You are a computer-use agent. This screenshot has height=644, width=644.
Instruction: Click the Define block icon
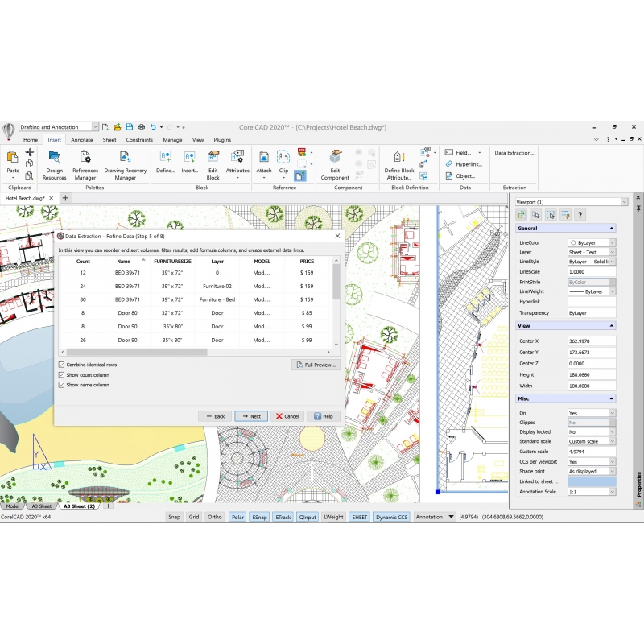tap(166, 156)
